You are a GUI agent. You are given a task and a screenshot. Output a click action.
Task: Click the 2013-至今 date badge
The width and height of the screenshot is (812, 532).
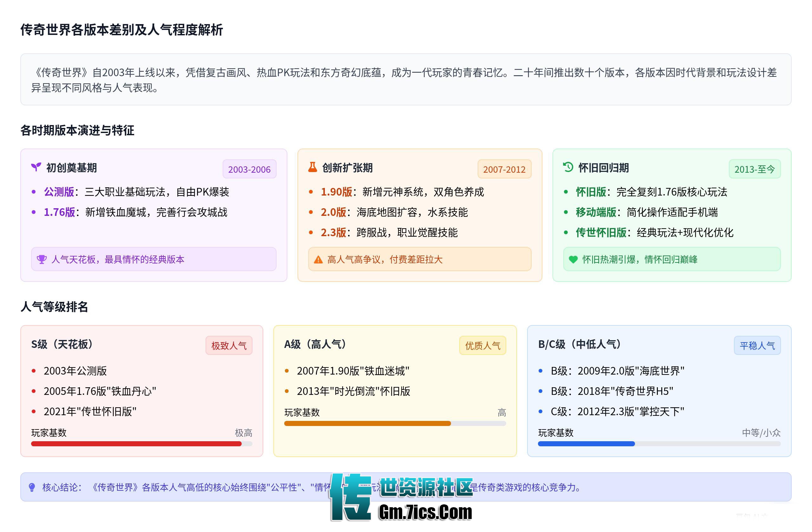(x=754, y=170)
